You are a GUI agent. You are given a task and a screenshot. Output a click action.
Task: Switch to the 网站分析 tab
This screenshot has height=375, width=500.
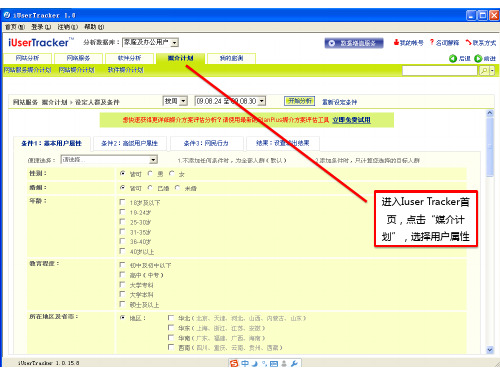[x=27, y=58]
